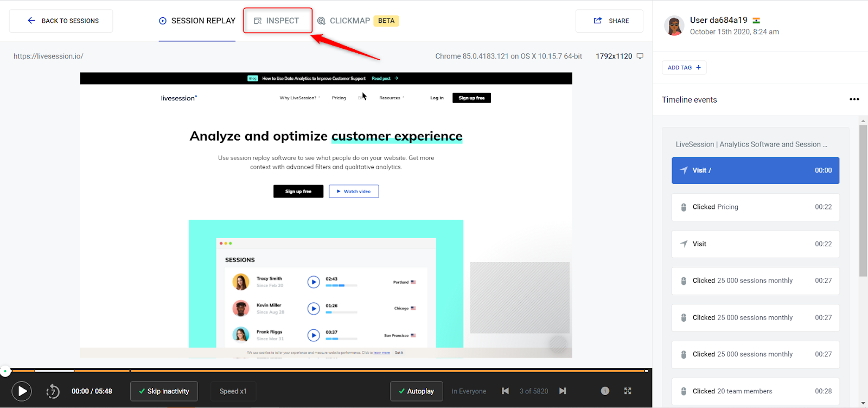Click scrollbar down arrow in timeline panel
The width and height of the screenshot is (868, 408).
(x=863, y=403)
